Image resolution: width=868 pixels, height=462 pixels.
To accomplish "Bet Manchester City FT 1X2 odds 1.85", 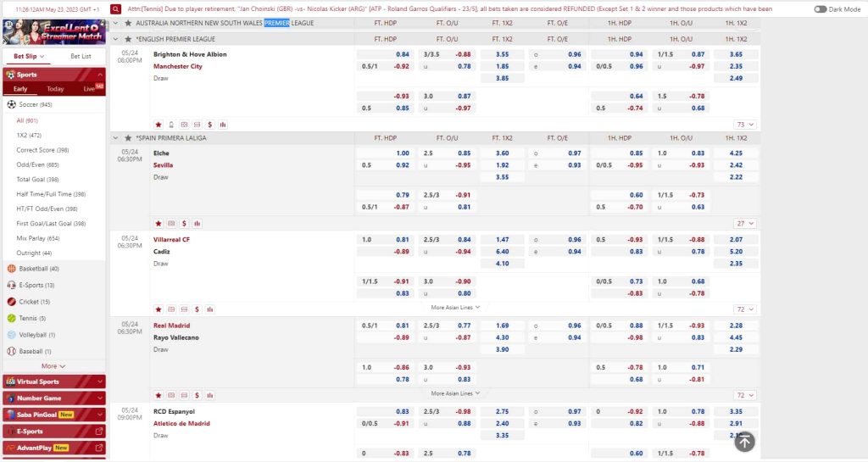I will pyautogui.click(x=502, y=66).
